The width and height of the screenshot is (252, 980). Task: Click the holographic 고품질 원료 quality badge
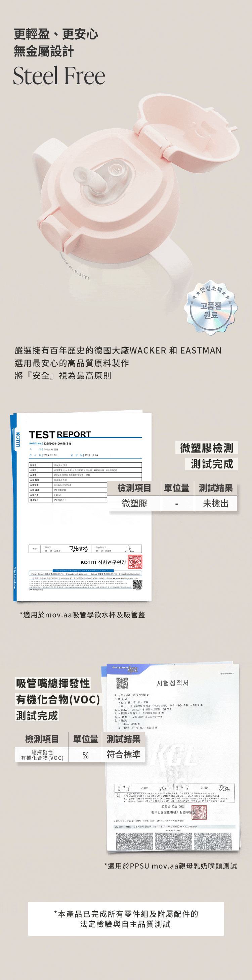[x=211, y=308]
